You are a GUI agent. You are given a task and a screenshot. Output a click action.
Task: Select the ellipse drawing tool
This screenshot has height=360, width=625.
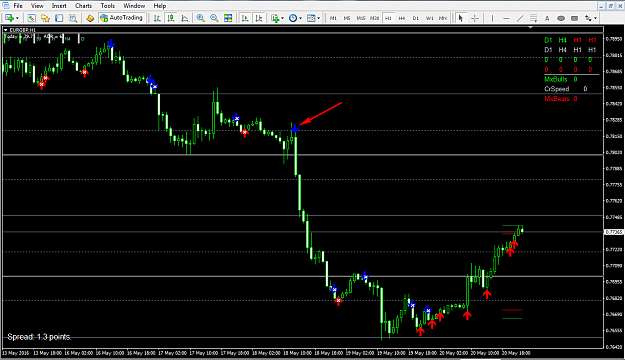561,18
